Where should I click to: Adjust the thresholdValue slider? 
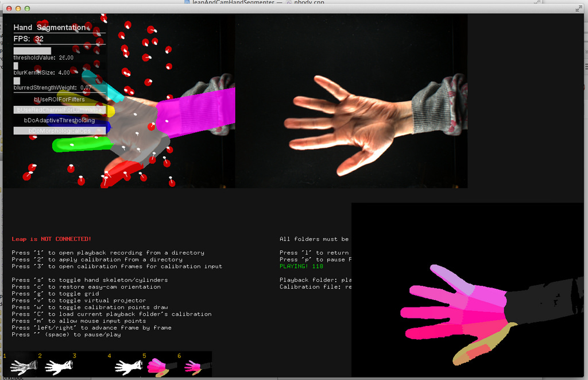60,51
